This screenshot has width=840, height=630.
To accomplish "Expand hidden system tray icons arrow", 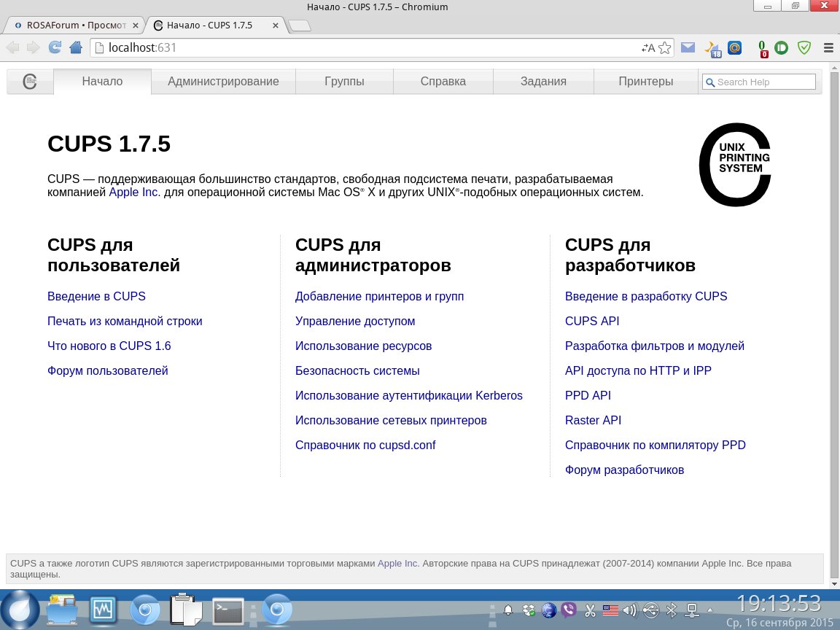I will (711, 610).
